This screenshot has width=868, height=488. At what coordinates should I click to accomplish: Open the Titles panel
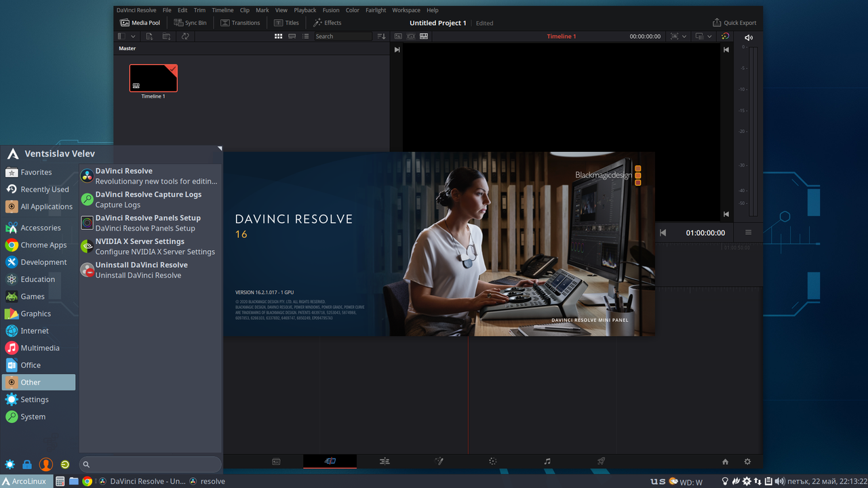tap(286, 22)
